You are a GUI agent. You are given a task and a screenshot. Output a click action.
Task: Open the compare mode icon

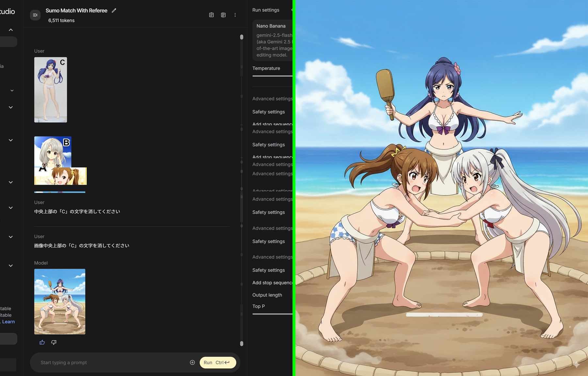(223, 15)
